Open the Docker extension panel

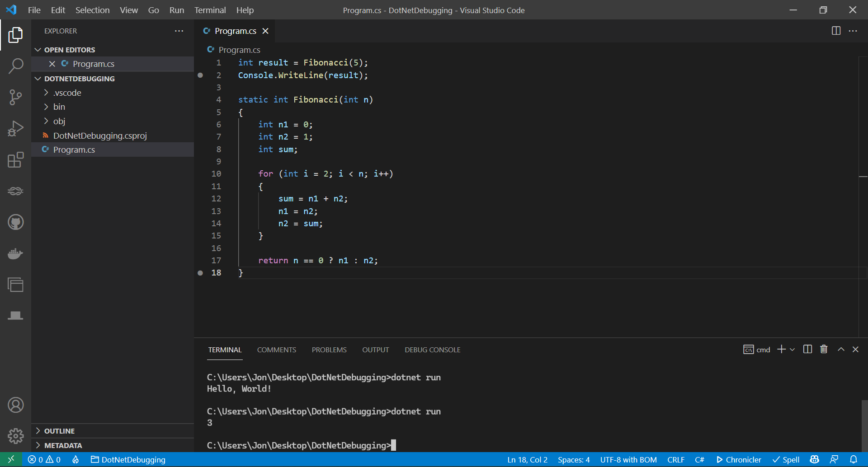tap(16, 253)
